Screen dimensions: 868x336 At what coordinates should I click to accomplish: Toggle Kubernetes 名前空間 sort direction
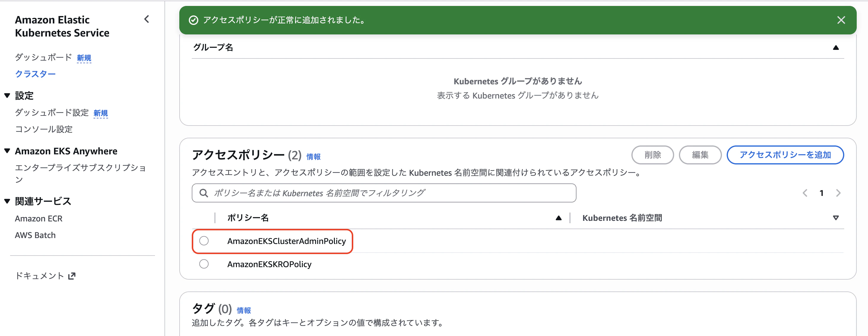click(836, 218)
